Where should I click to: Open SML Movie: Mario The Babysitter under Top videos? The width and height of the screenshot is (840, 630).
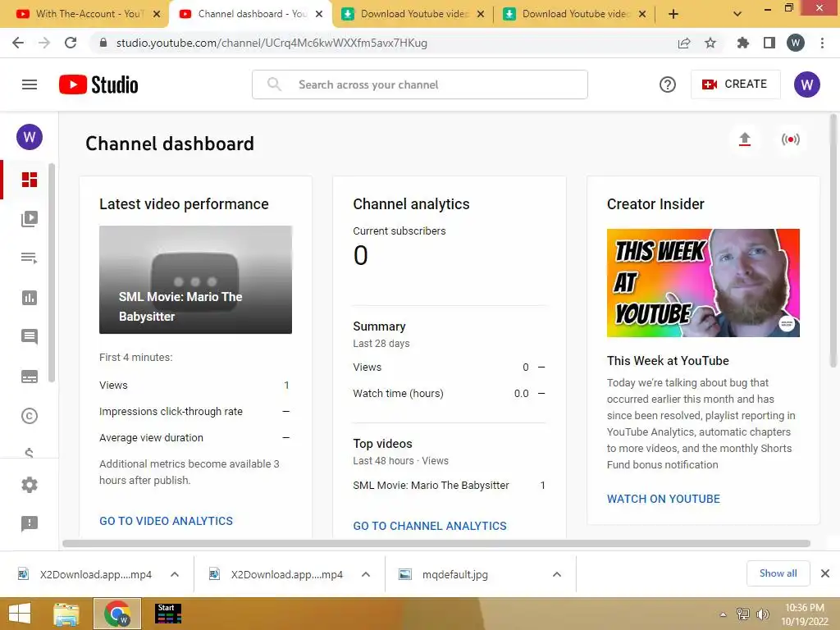(x=431, y=486)
